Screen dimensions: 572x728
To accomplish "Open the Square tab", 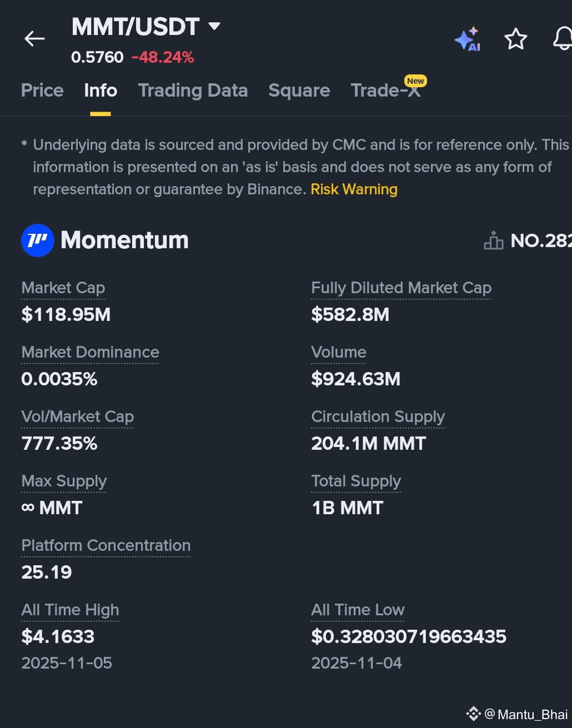I will pyautogui.click(x=299, y=91).
